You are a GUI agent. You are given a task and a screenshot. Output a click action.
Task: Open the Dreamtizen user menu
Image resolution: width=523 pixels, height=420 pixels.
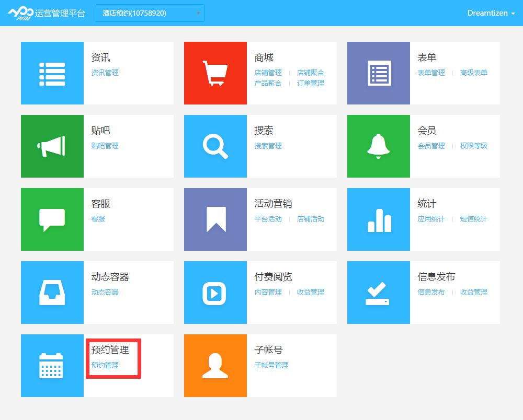point(491,13)
